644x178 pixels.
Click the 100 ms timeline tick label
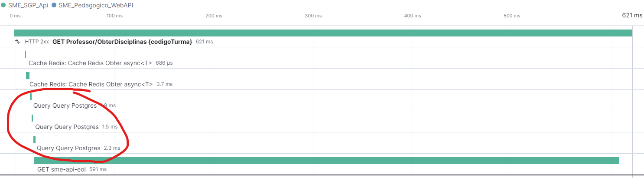coord(114,16)
